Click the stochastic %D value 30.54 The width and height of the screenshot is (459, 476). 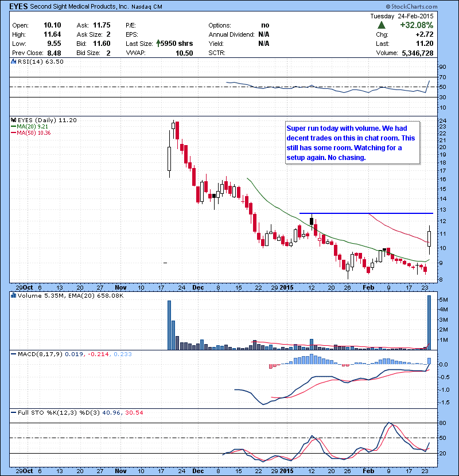pos(134,412)
